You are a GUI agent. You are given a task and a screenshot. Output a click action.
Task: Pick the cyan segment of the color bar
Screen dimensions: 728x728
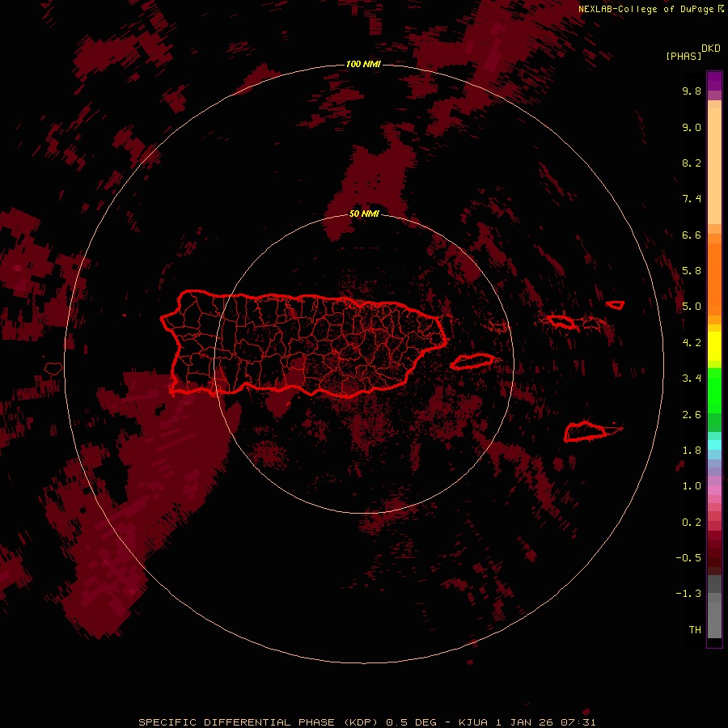click(714, 445)
